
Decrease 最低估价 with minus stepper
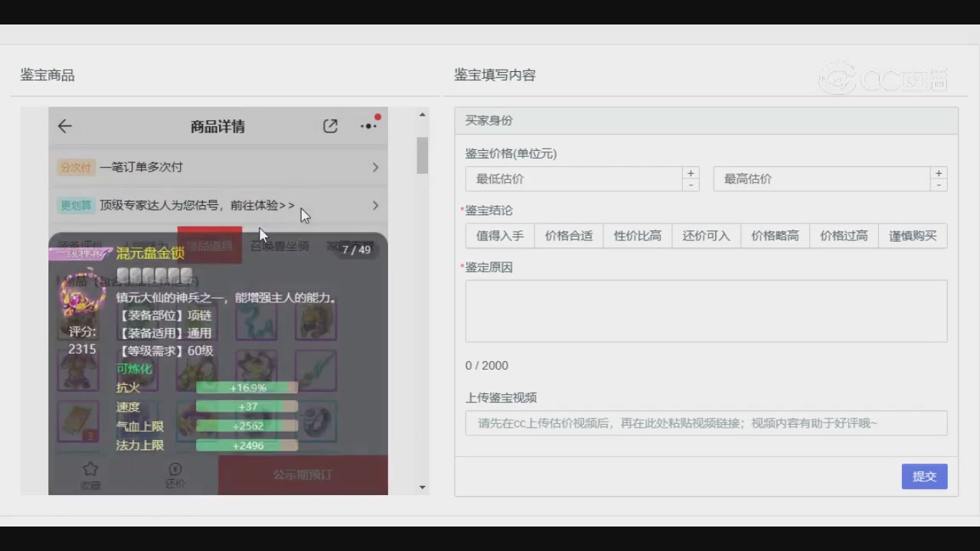point(691,185)
